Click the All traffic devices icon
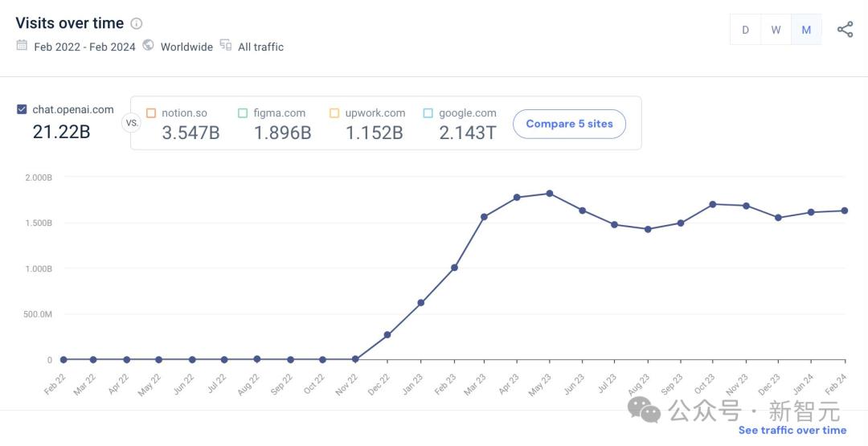Viewport: 868px width, 446px height. click(x=226, y=46)
